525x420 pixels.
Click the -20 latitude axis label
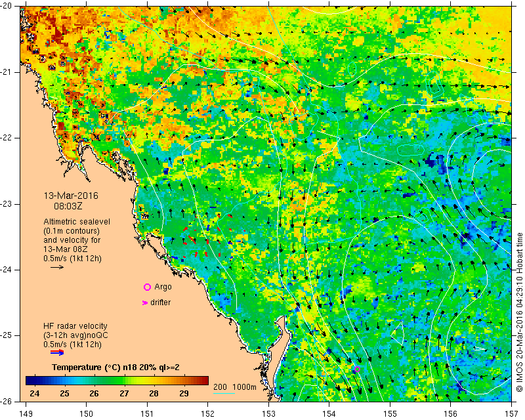pyautogui.click(x=7, y=7)
